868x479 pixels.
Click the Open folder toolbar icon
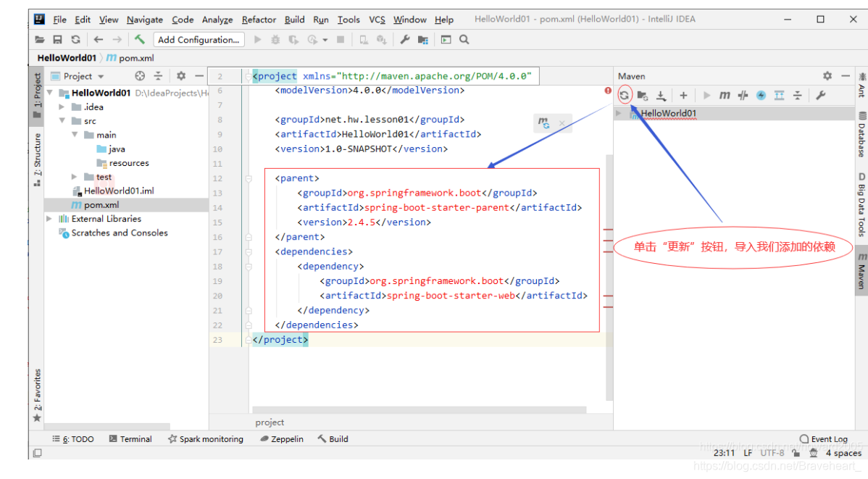click(x=39, y=40)
